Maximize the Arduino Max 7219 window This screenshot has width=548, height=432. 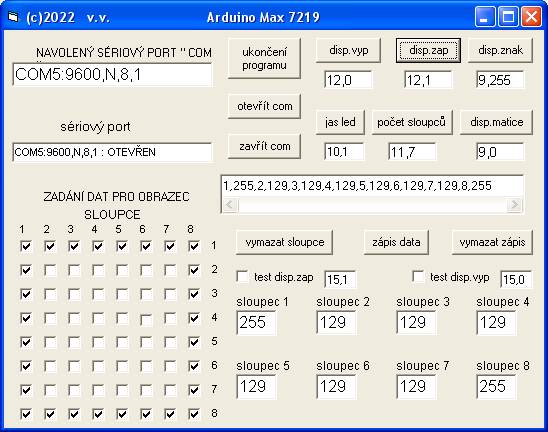click(x=508, y=17)
